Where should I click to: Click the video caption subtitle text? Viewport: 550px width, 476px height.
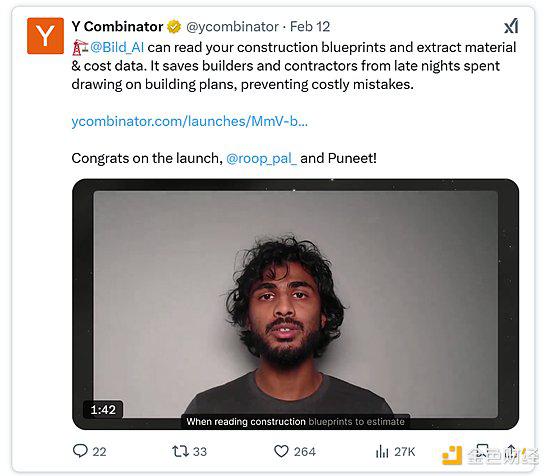pyautogui.click(x=295, y=421)
